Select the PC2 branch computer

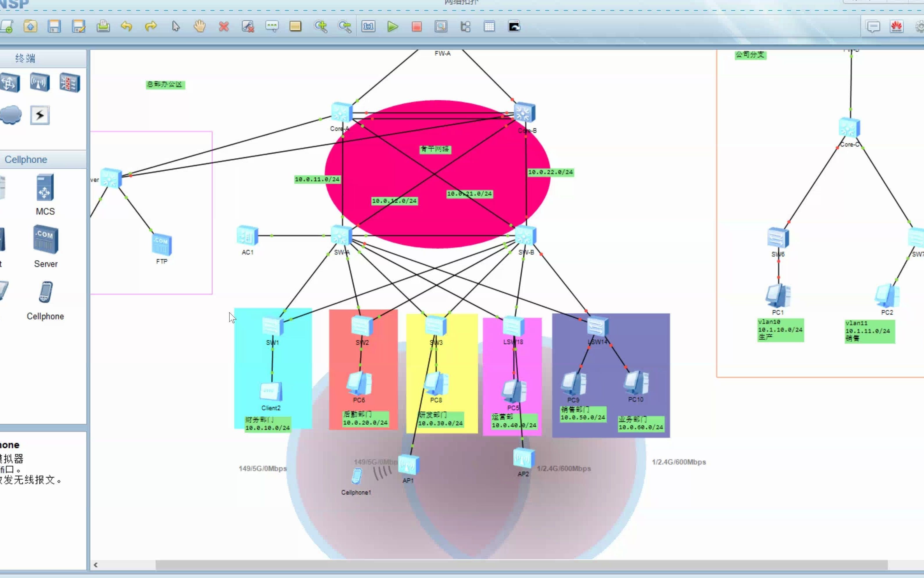(x=887, y=295)
